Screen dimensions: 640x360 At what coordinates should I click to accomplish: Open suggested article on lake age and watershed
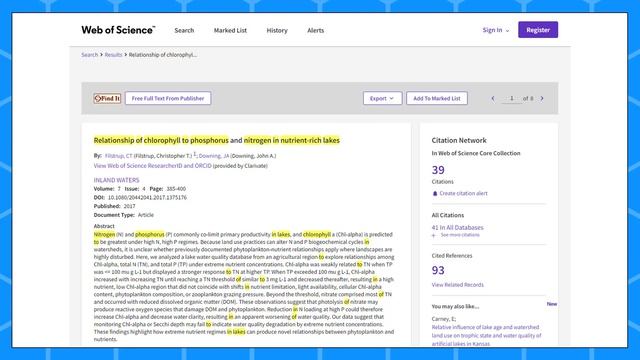point(487,336)
